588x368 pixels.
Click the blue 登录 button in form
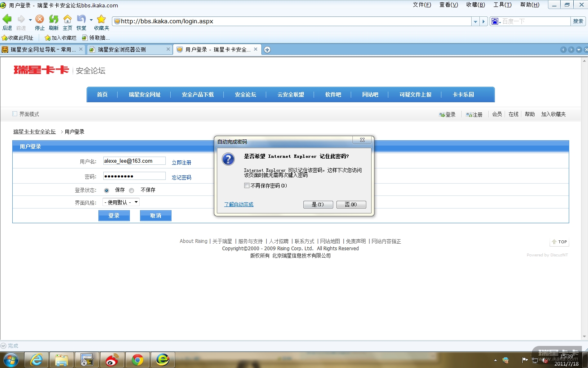pos(114,215)
